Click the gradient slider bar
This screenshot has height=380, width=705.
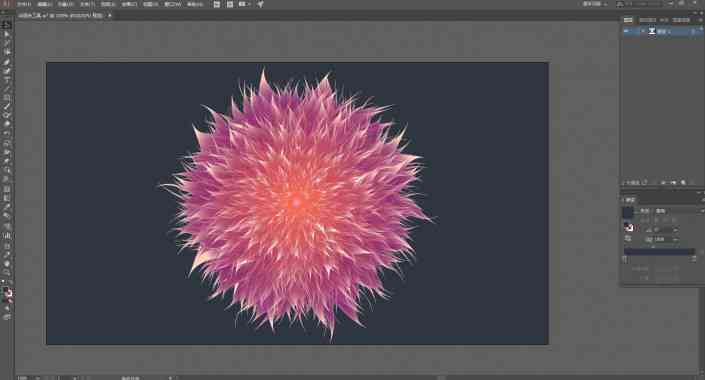click(659, 252)
